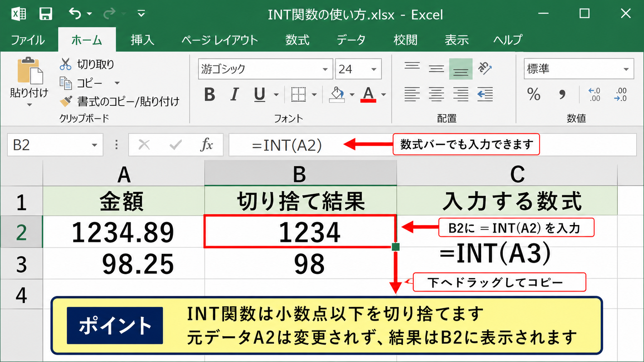This screenshot has width=644, height=362.
Task: Apply the red font color A
Action: coord(368,94)
